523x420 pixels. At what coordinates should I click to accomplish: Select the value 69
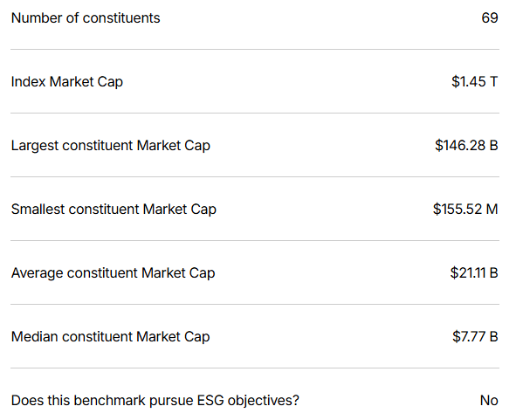tap(490, 18)
